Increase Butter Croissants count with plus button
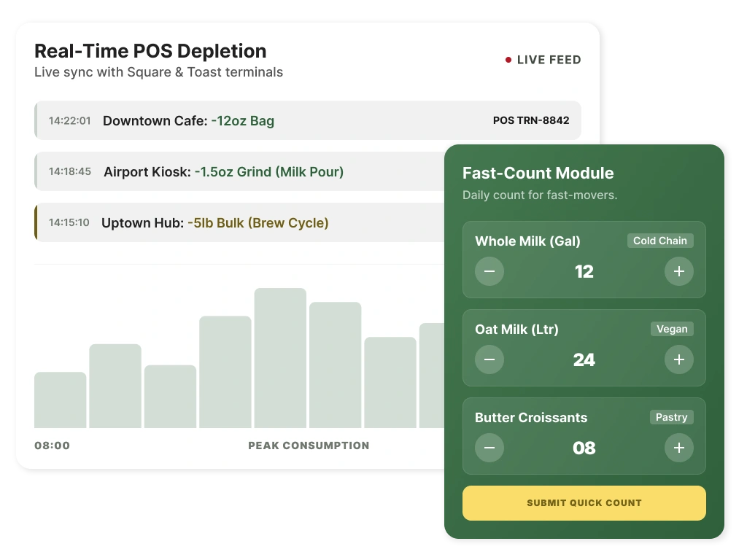This screenshot has height=560, width=747. pos(679,448)
